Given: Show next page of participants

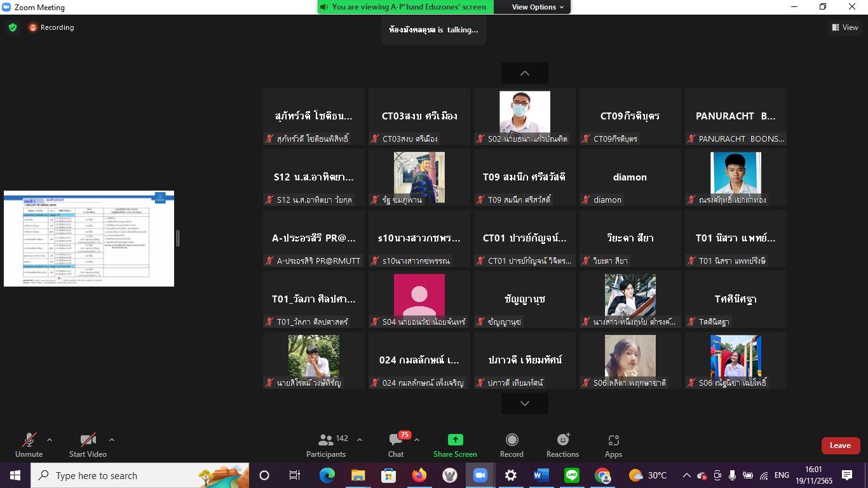Looking at the screenshot, I should (524, 403).
